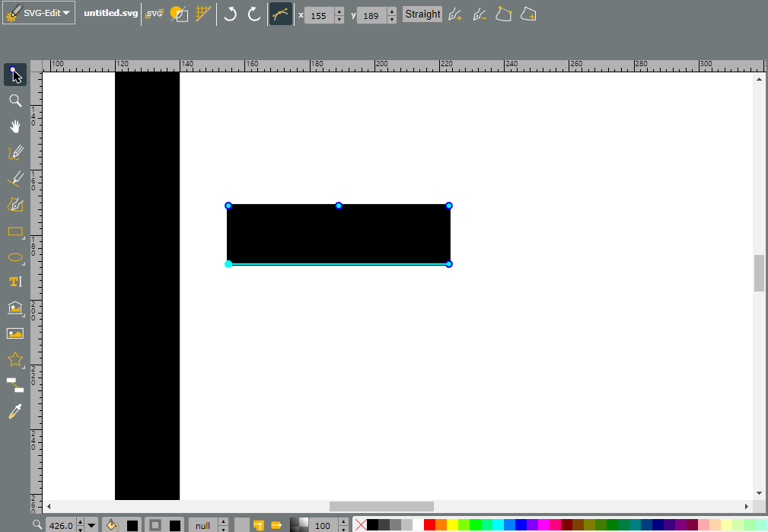Viewport: 768px width, 532px height.
Task: Click the Undo arrow button
Action: (230, 14)
